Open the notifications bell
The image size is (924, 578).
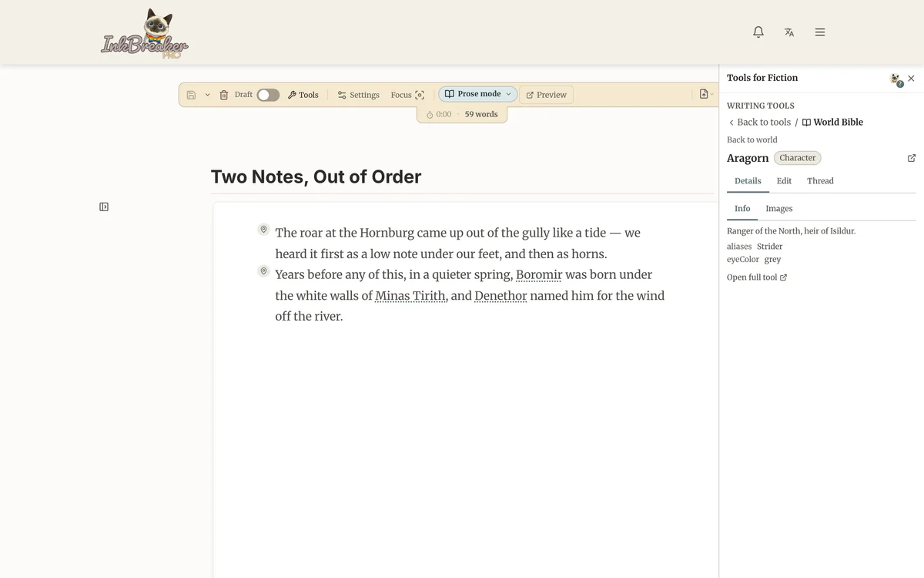click(758, 32)
